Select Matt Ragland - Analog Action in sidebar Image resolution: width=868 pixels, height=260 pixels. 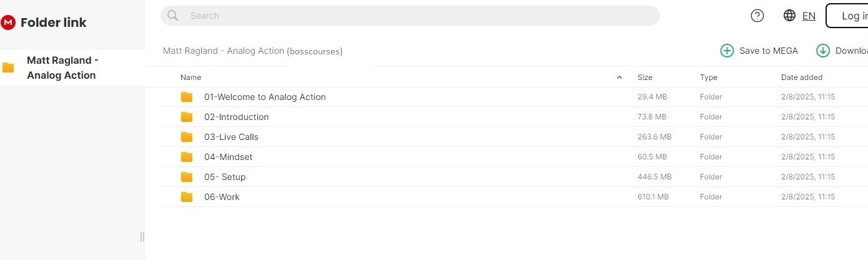[x=62, y=67]
